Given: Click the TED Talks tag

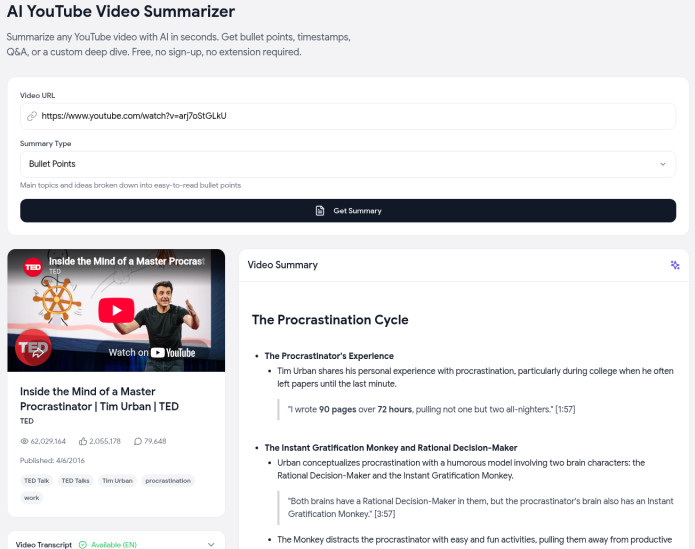Looking at the screenshot, I should coord(75,481).
